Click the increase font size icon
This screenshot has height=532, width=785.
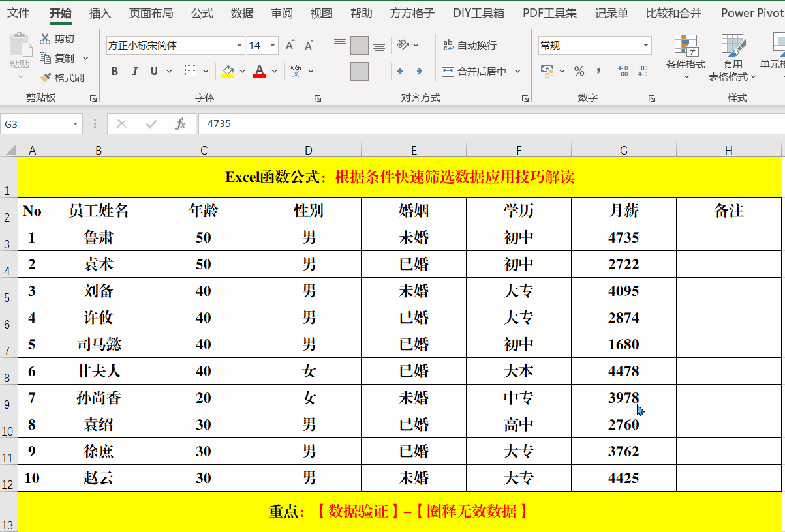pos(290,46)
